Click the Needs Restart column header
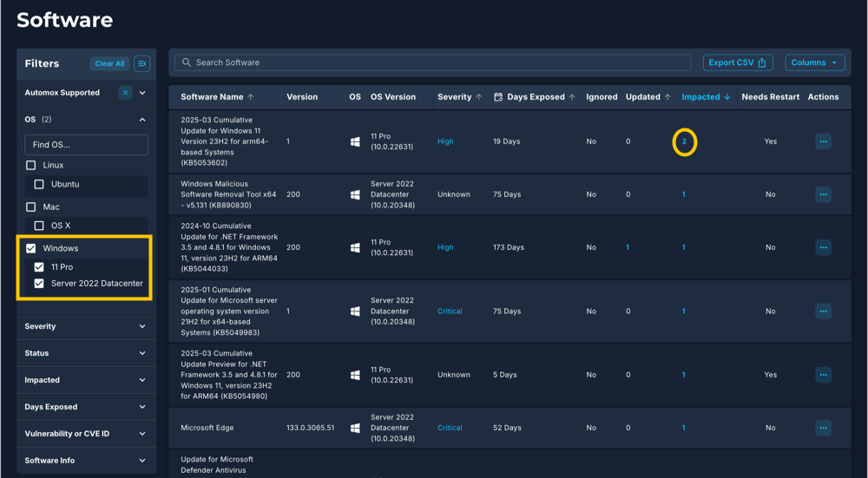The width and height of the screenshot is (868, 478). coord(771,97)
